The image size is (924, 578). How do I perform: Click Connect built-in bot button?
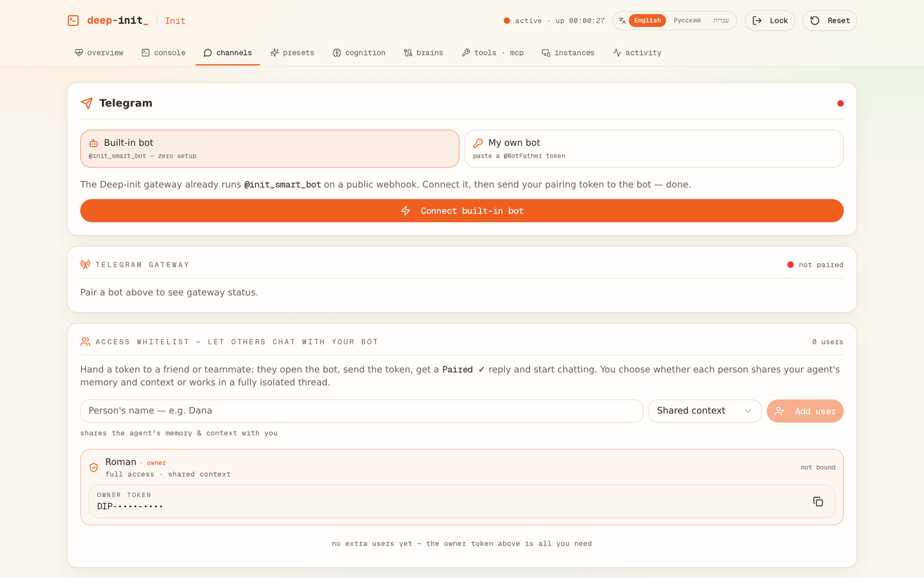pyautogui.click(x=462, y=211)
